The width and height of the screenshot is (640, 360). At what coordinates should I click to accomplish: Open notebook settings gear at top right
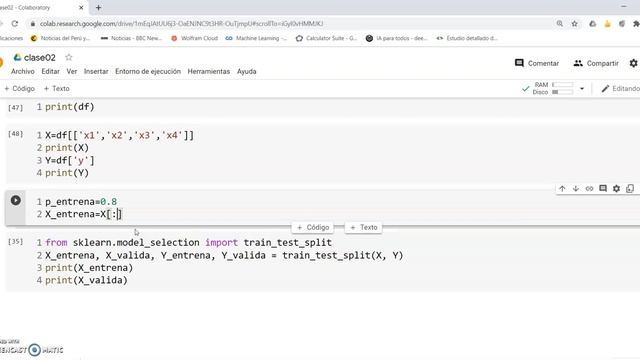coord(633,63)
